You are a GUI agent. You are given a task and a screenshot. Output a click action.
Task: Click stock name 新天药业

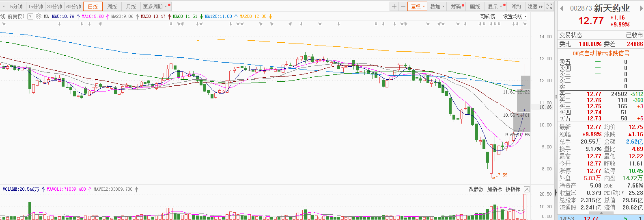(612, 8)
